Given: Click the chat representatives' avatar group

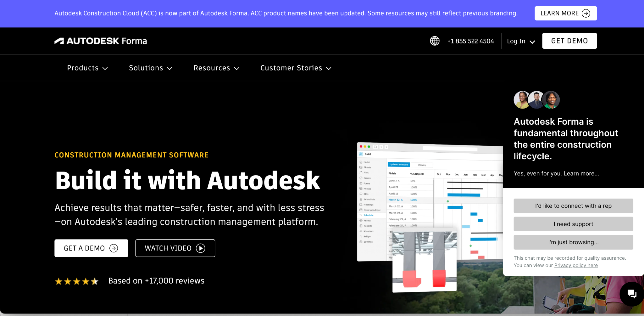Looking at the screenshot, I should coord(536,100).
